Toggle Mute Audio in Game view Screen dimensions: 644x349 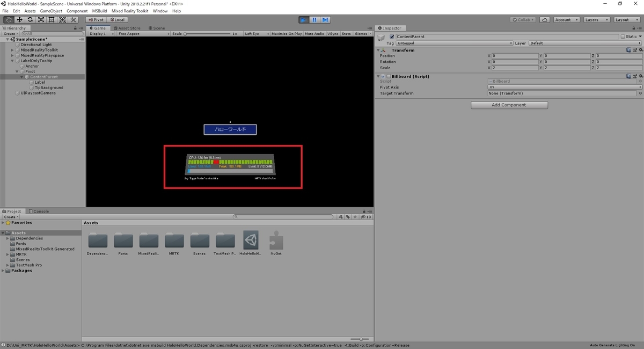[x=314, y=34]
